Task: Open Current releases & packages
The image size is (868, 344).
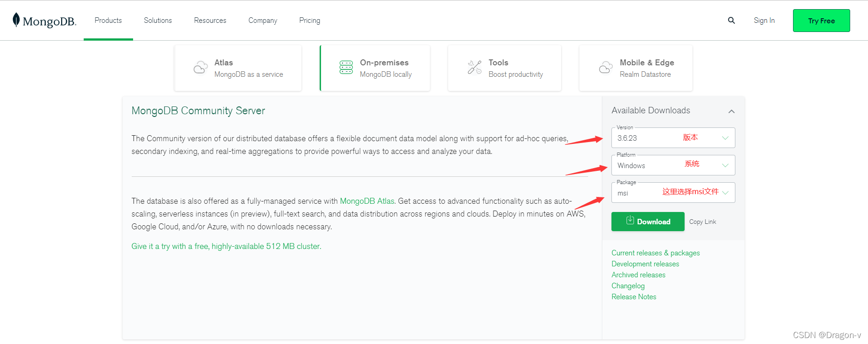Action: tap(655, 253)
